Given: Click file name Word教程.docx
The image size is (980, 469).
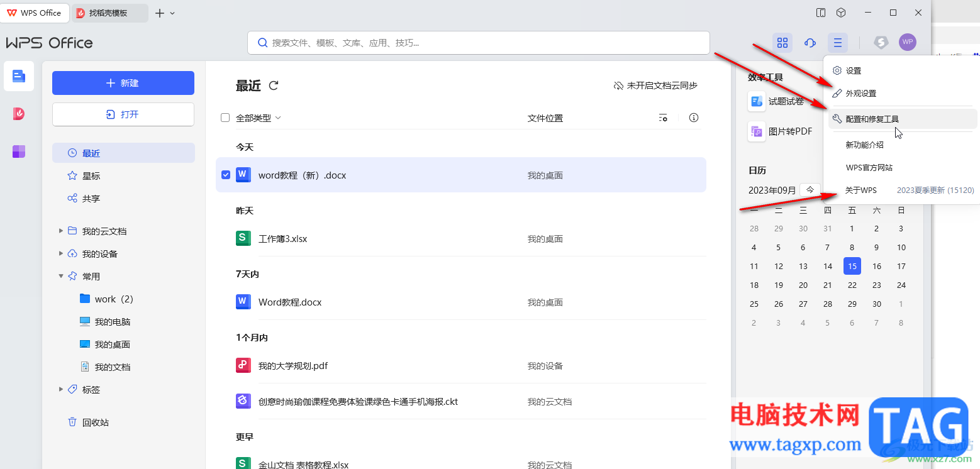Looking at the screenshot, I should tap(290, 302).
